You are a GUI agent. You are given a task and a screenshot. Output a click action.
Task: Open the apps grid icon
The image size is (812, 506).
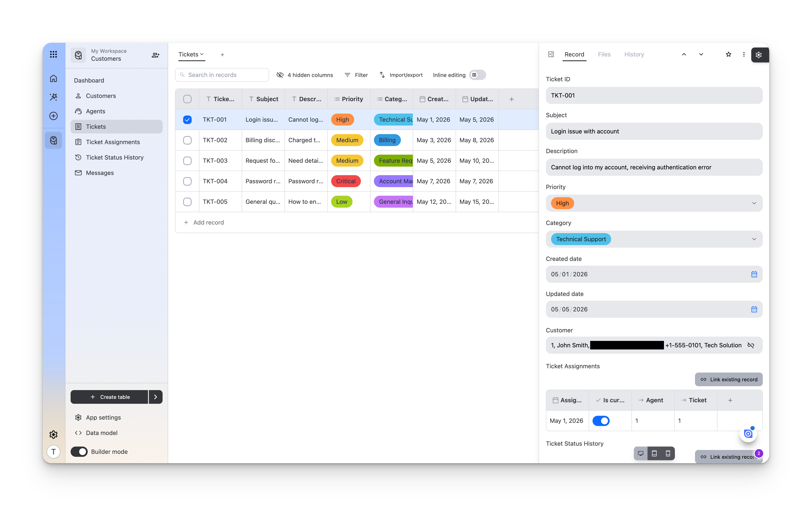(x=53, y=54)
